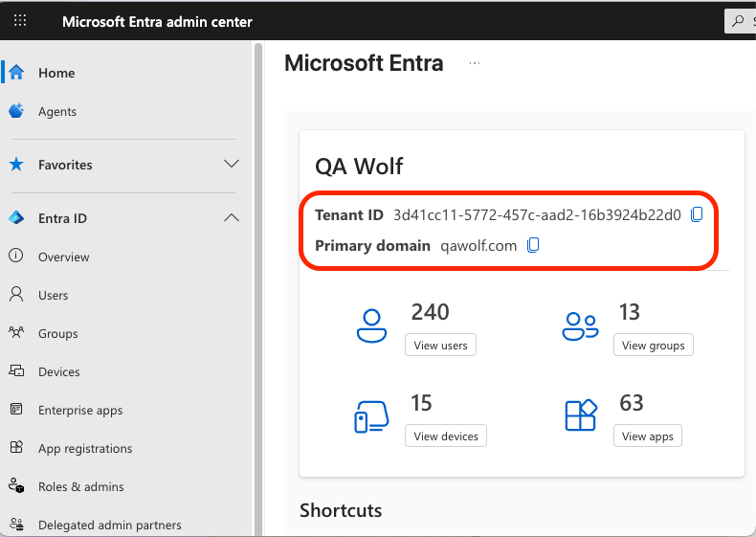Click the search magnifier icon in header
This screenshot has height=537, width=756.
pyautogui.click(x=738, y=21)
